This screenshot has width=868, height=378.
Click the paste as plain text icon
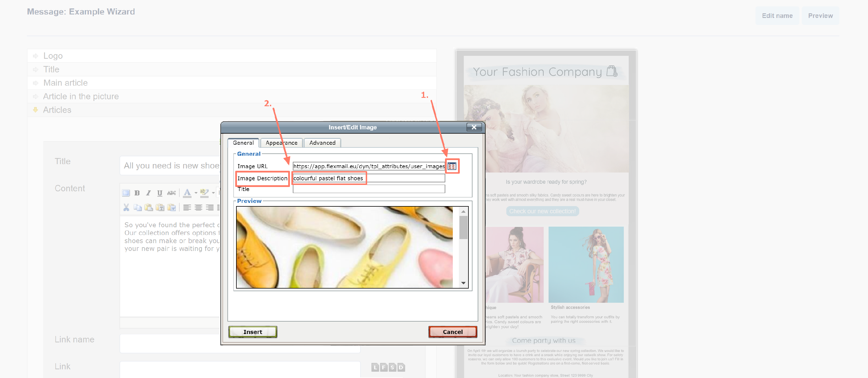(160, 207)
